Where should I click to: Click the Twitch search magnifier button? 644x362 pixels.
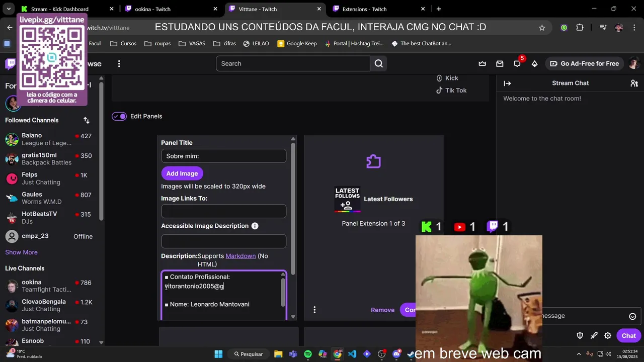[x=379, y=63]
